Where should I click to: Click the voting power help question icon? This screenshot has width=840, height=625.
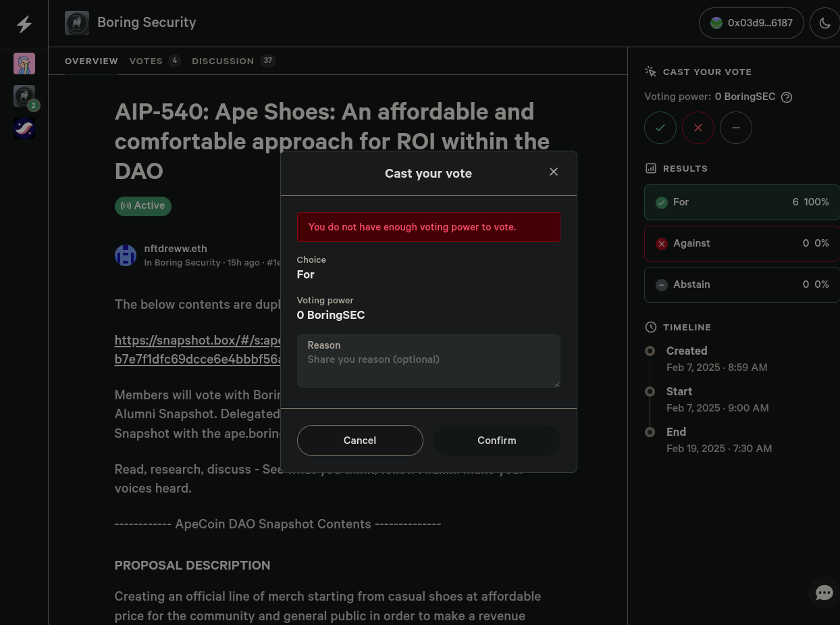[787, 97]
